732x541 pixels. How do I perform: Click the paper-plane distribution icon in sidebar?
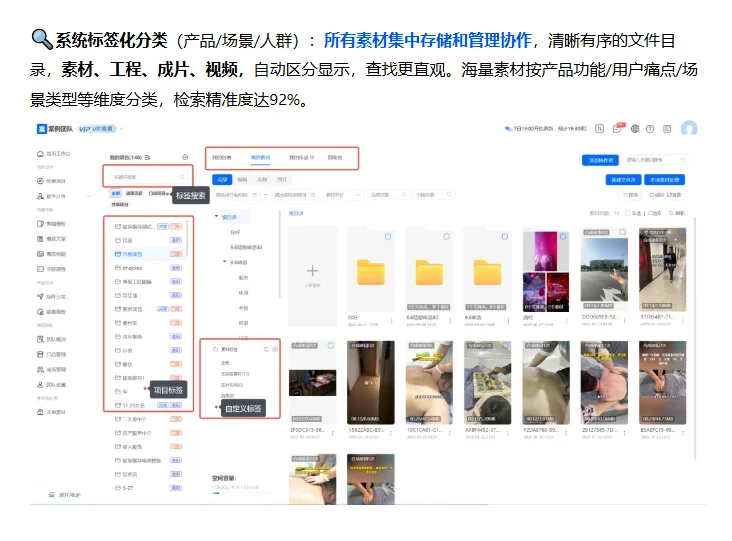click(40, 296)
